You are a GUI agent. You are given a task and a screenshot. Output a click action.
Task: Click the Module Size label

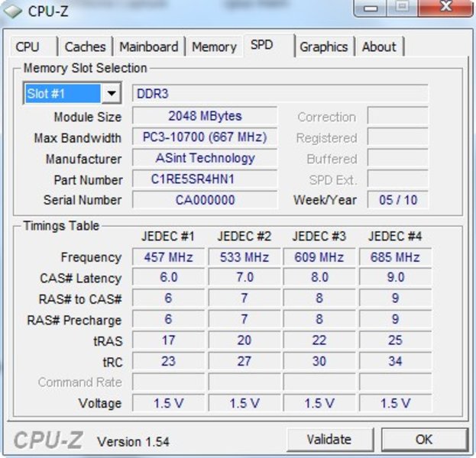pos(88,117)
